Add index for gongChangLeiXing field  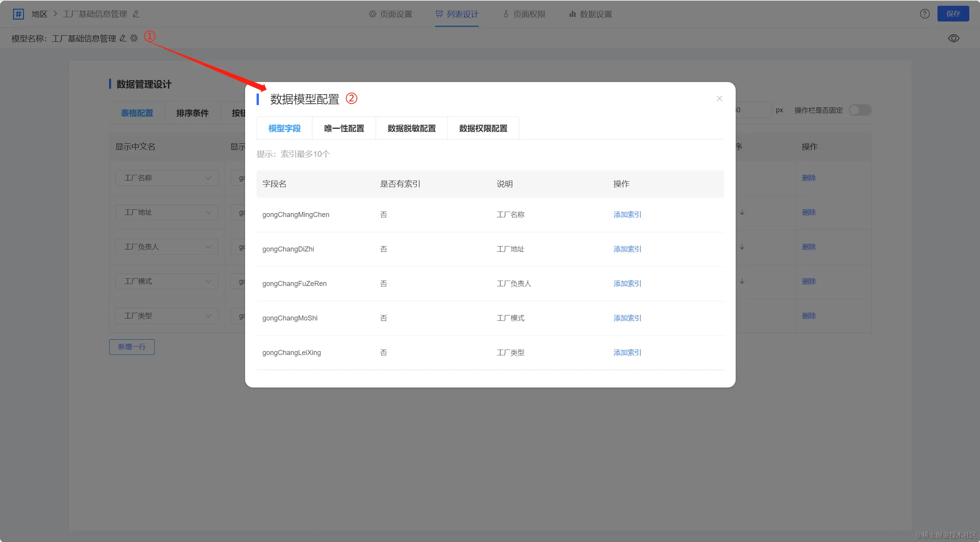point(627,353)
